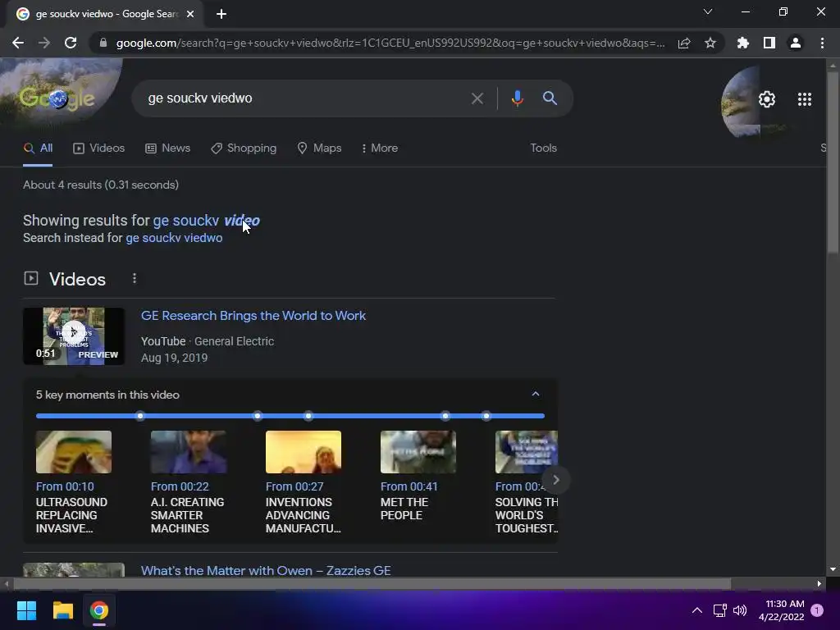This screenshot has width=840, height=630.
Task: Open Chrome profile avatar menu
Action: (796, 43)
